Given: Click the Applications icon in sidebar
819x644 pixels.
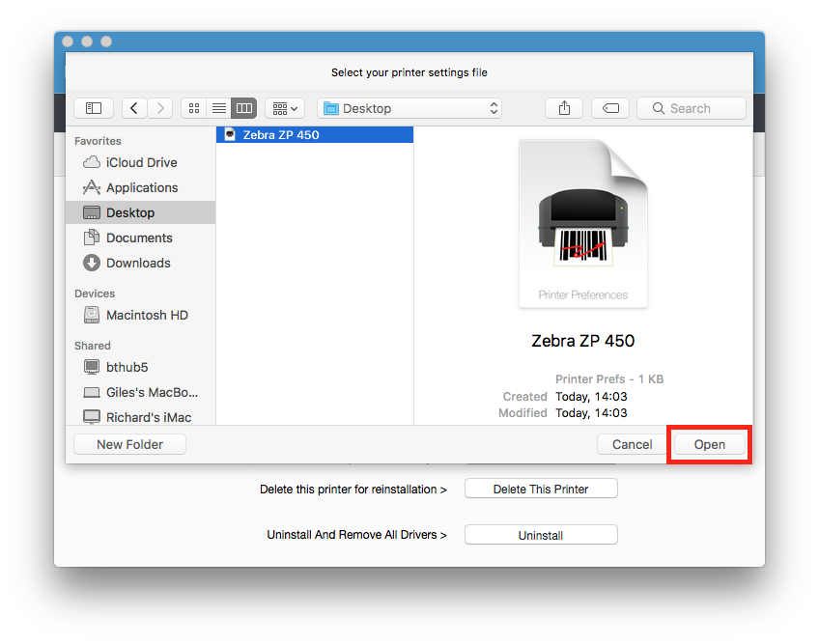Looking at the screenshot, I should click(92, 187).
